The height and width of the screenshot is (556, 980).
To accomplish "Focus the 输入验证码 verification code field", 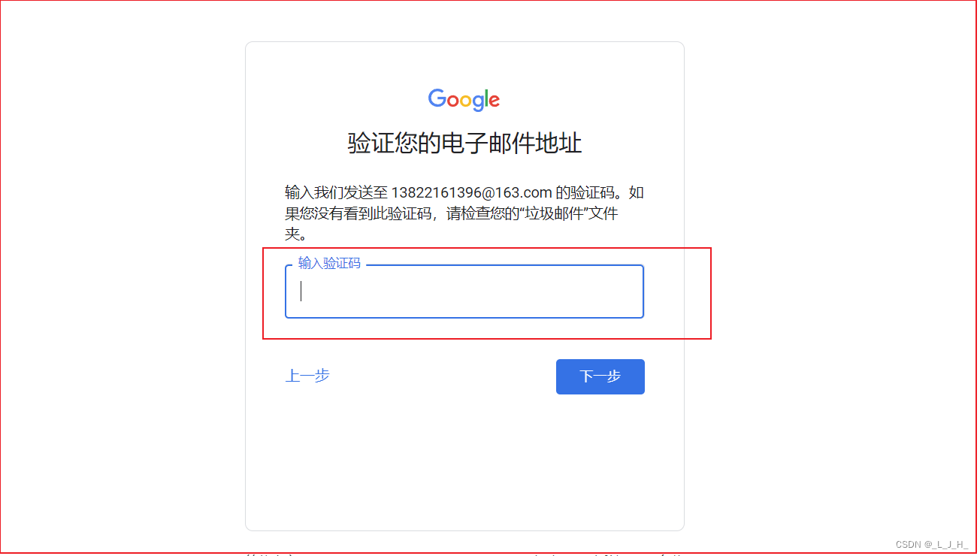I will pyautogui.click(x=464, y=292).
